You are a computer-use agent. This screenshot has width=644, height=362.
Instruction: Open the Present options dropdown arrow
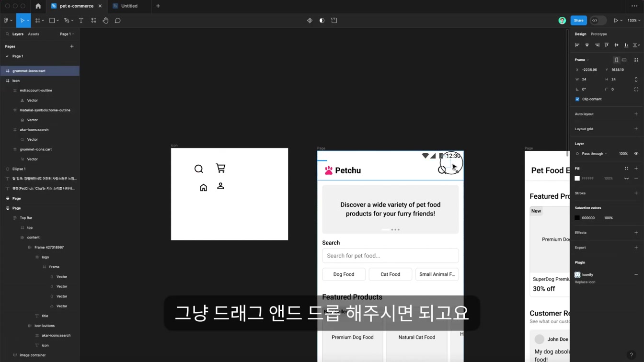[621, 21]
